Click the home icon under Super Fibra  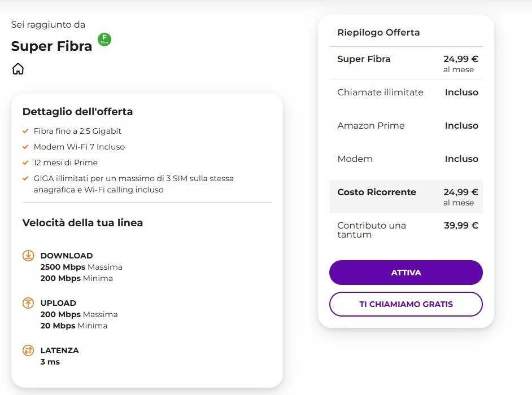18,69
